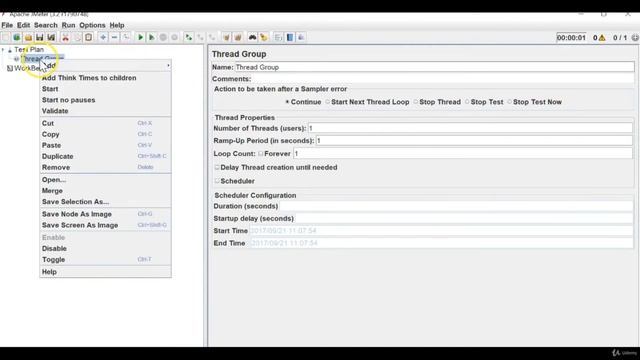Expand the Add submenu arrow
Image resolution: width=640 pixels, height=360 pixels.
pyautogui.click(x=168, y=65)
